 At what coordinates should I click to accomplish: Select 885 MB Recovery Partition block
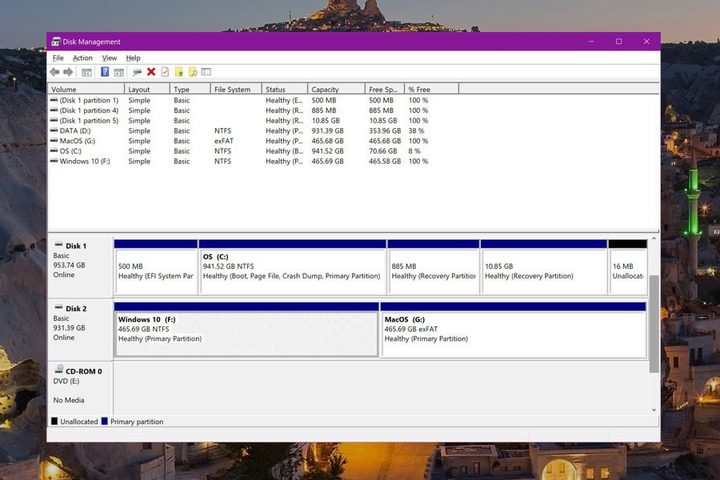pos(433,267)
